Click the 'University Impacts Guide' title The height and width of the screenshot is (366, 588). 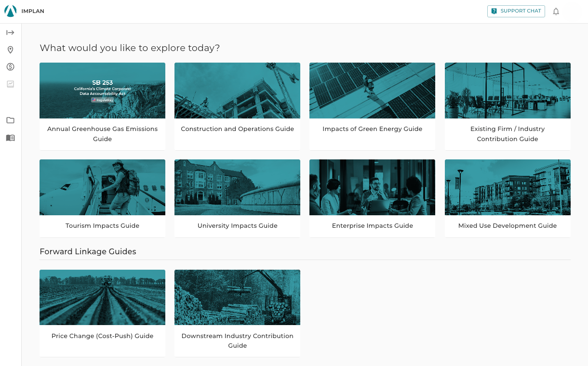[x=237, y=226]
